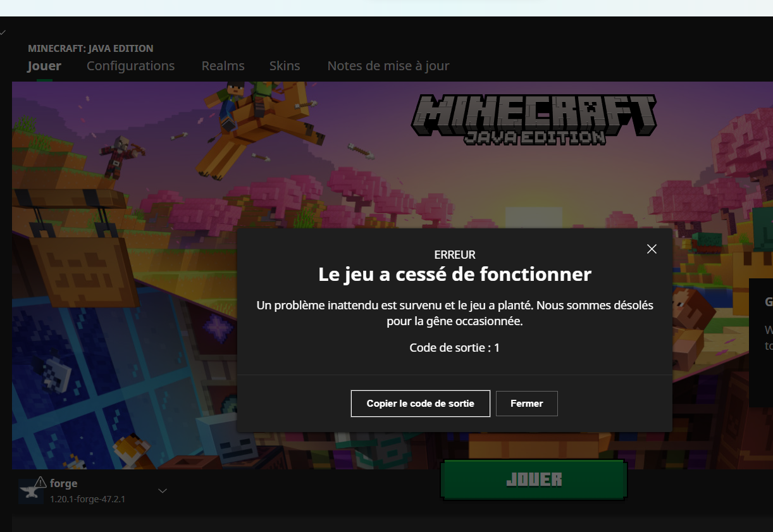Image resolution: width=773 pixels, height=532 pixels.
Task: Click the 'Le jeu a cessé de fonctionner' title
Action: click(x=454, y=275)
